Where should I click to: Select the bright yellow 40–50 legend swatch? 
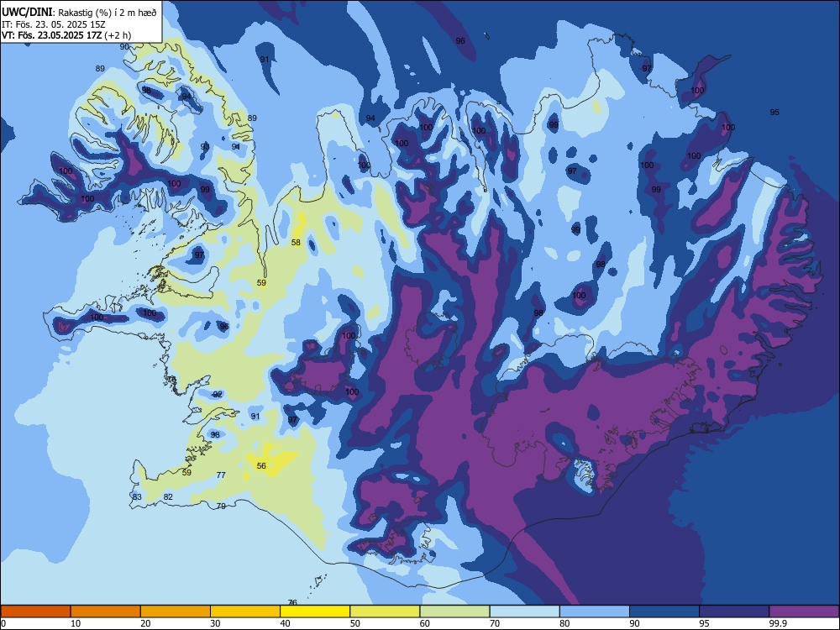pyautogui.click(x=315, y=612)
